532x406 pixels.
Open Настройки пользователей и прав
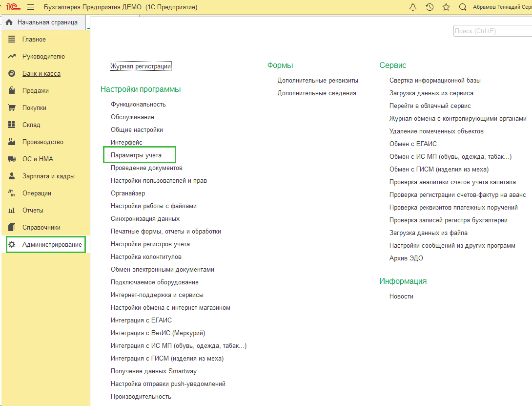tap(159, 180)
